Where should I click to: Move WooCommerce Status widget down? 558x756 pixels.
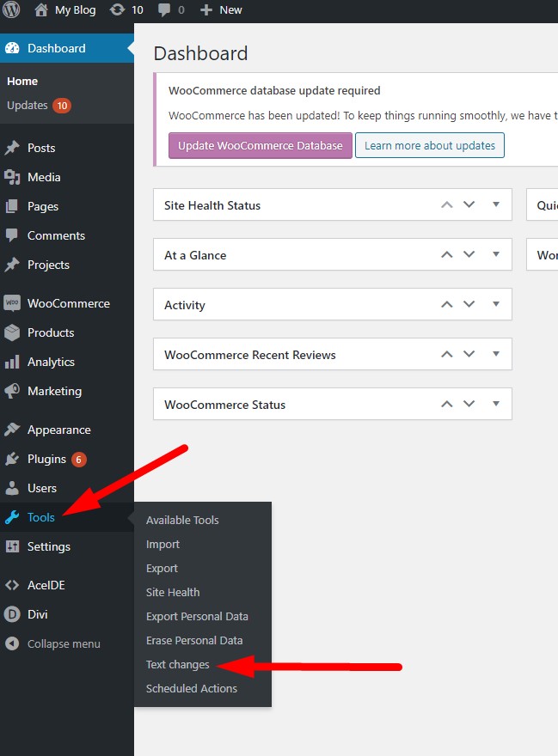click(x=469, y=404)
